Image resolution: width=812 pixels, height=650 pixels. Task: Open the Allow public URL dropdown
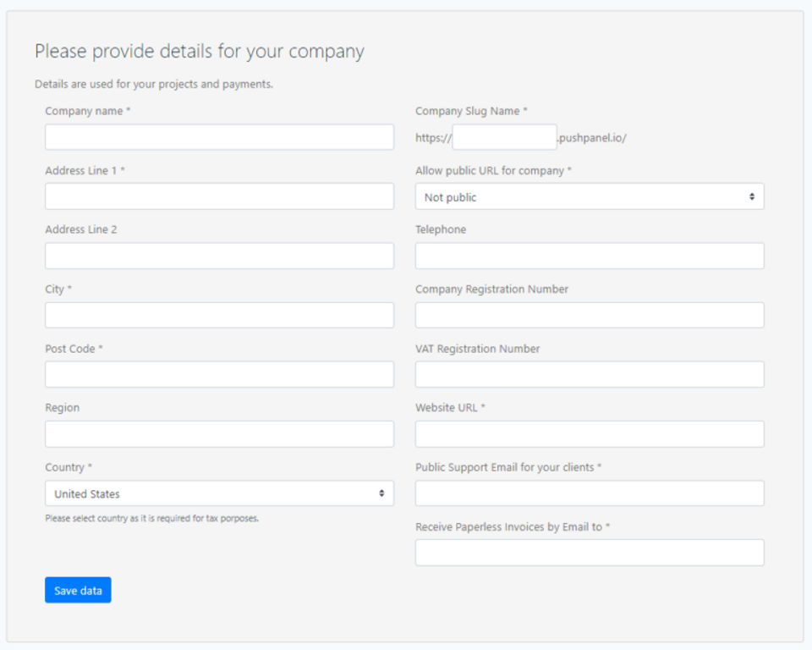(590, 196)
